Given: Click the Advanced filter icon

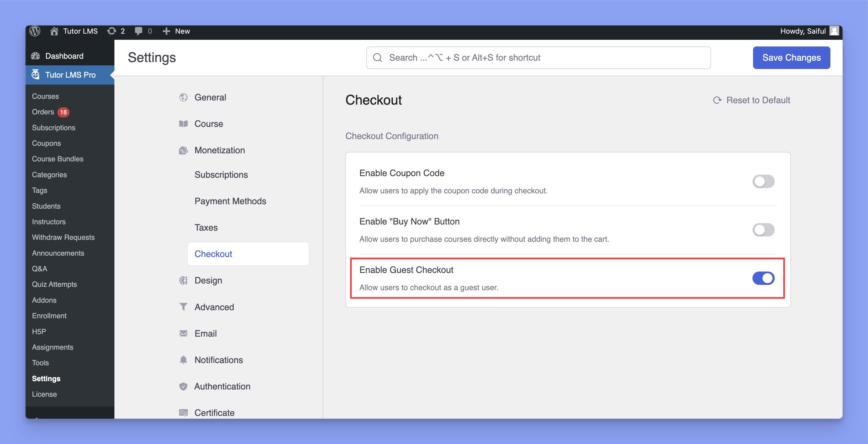Looking at the screenshot, I should (183, 307).
